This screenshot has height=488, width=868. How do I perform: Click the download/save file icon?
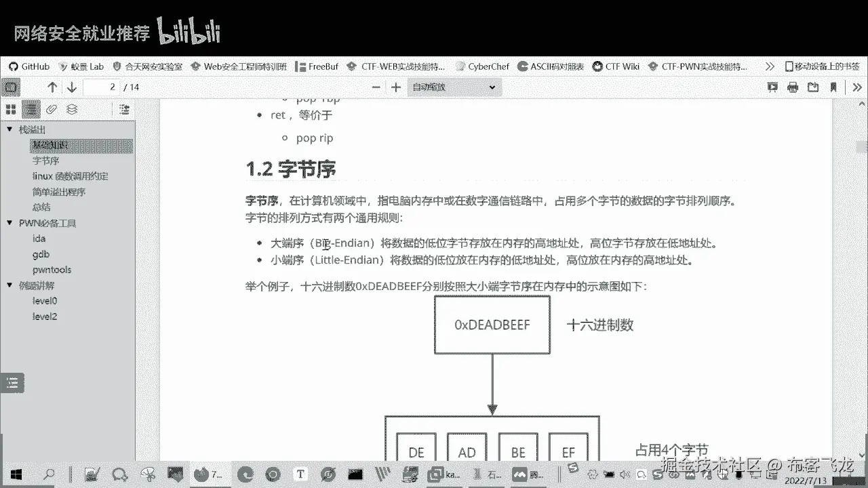coord(814,87)
